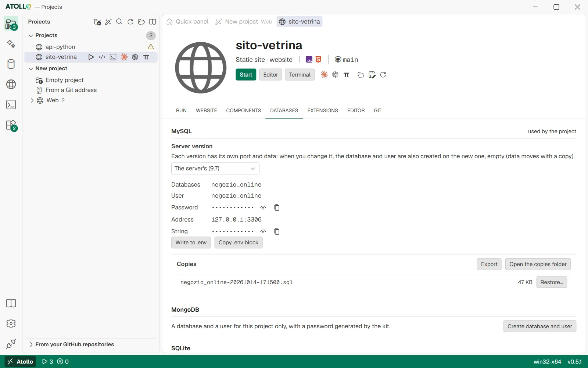Click the Pi icon in the sito-vetrina tree row

pyautogui.click(x=146, y=57)
